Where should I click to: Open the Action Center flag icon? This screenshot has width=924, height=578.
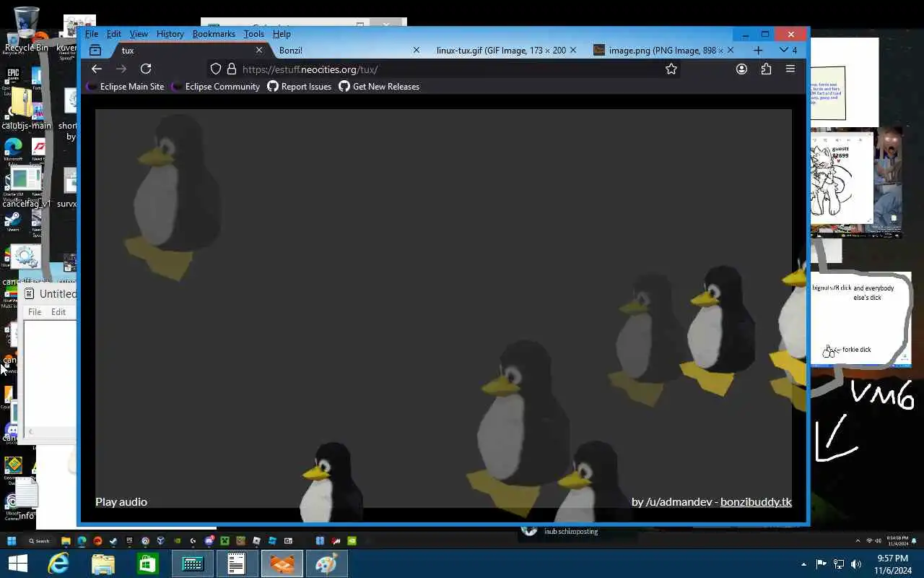tap(821, 564)
